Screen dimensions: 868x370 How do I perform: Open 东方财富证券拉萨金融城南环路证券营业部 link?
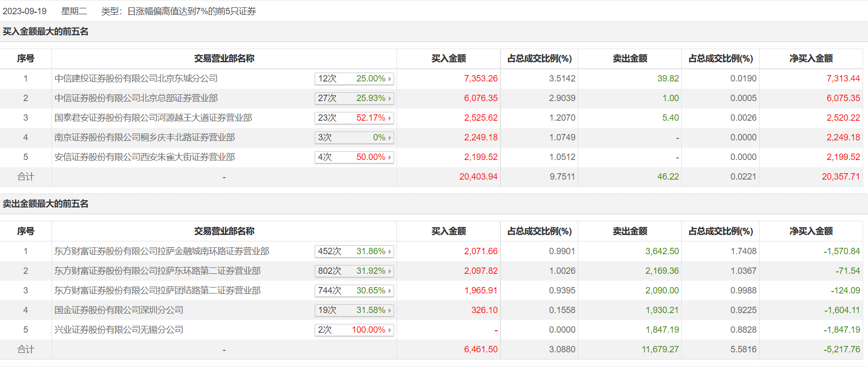point(162,251)
